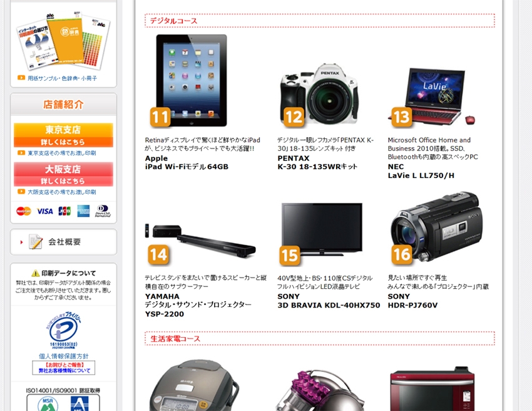532x411 pixels.
Task: Click the American Express logo
Action: [x=83, y=211]
